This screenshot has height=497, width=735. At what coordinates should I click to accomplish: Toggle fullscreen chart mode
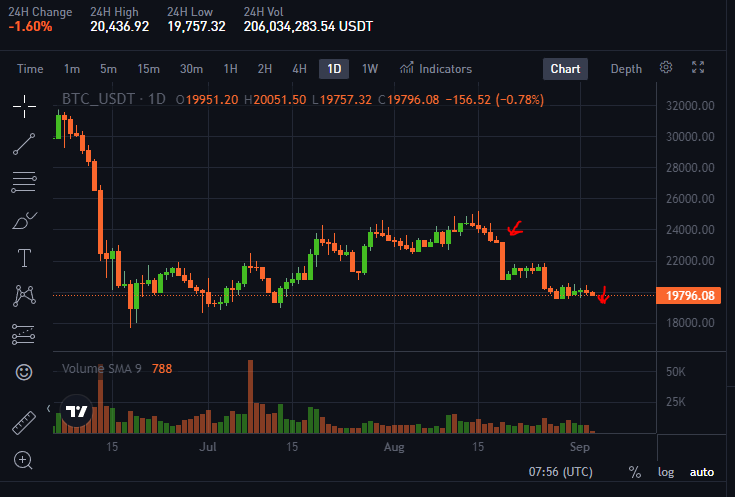[x=698, y=68]
